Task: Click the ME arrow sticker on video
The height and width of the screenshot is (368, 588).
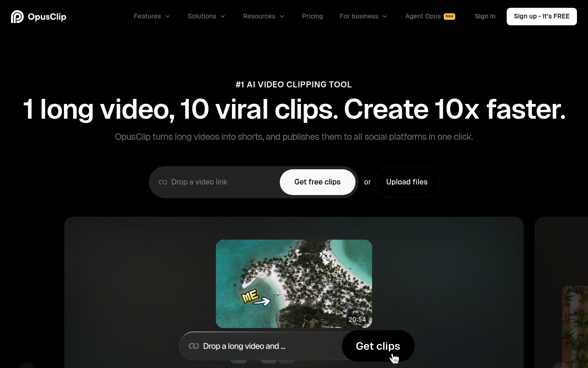Action: coord(255,298)
